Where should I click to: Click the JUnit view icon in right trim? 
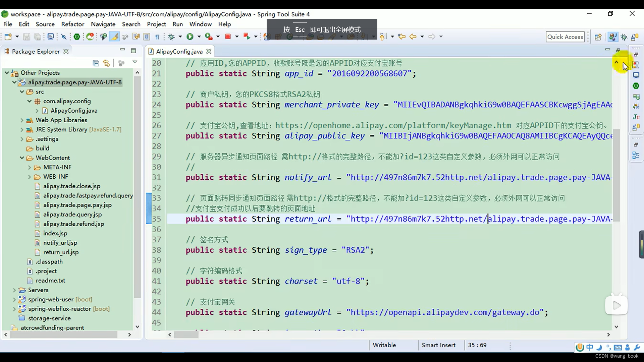coord(636,117)
